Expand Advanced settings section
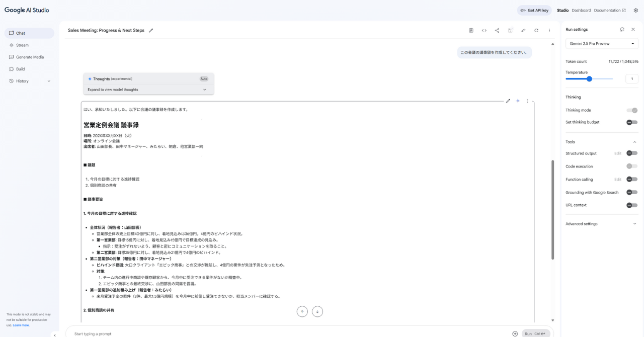The height and width of the screenshot is (337, 644). pos(601,224)
